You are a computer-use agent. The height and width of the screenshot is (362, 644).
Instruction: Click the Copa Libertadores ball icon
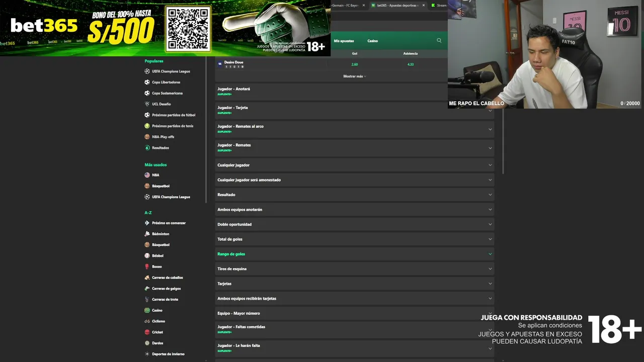click(x=147, y=82)
